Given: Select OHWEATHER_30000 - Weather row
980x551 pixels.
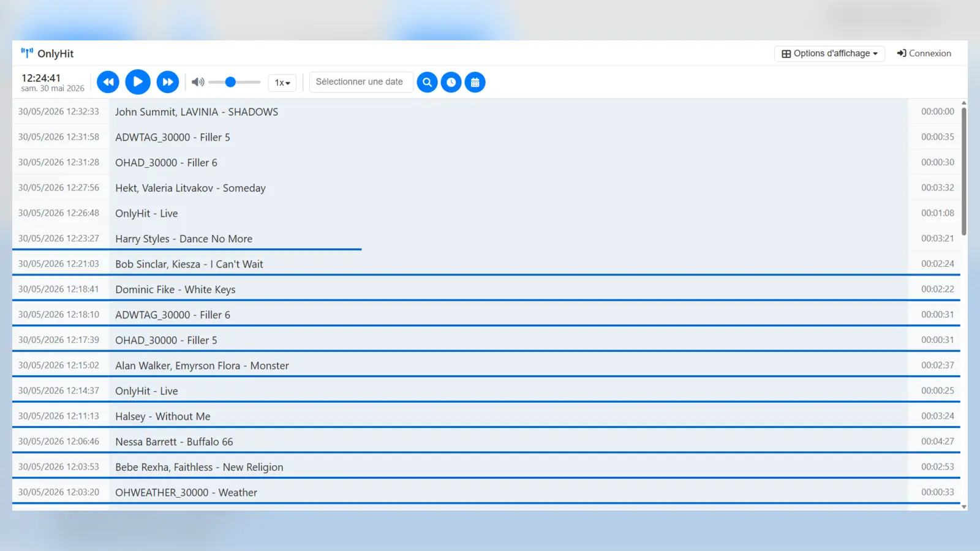Looking at the screenshot, I should [x=486, y=492].
